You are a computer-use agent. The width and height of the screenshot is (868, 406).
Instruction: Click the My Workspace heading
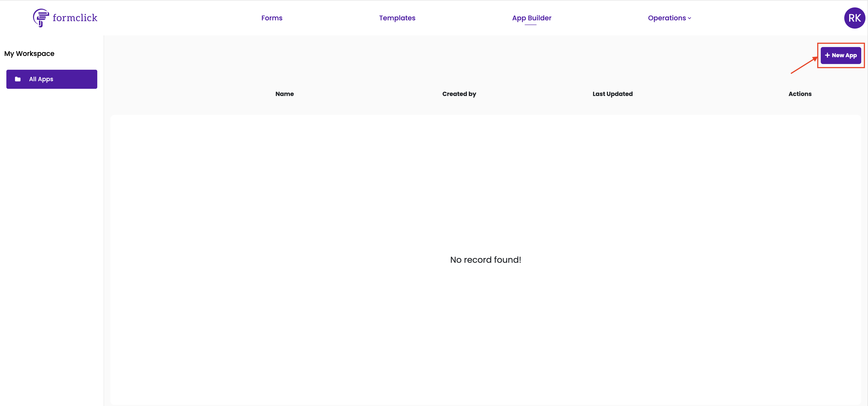29,54
